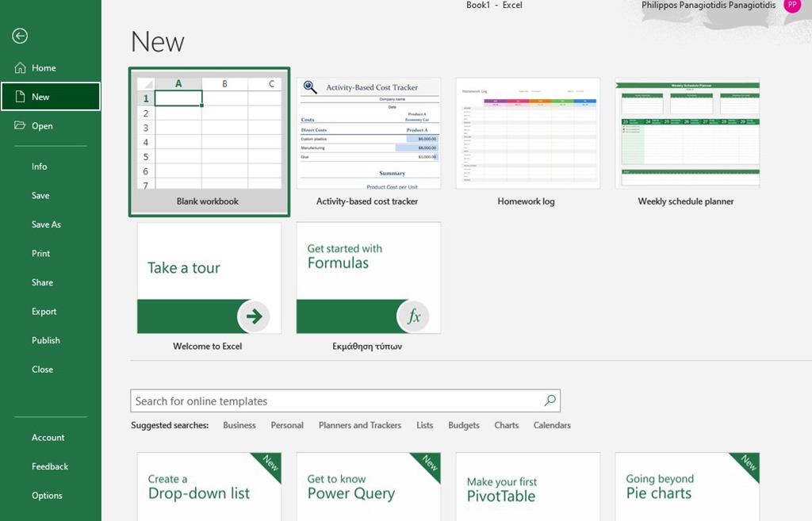Select the Calendars suggested search
The height and width of the screenshot is (521, 812).
pos(552,425)
